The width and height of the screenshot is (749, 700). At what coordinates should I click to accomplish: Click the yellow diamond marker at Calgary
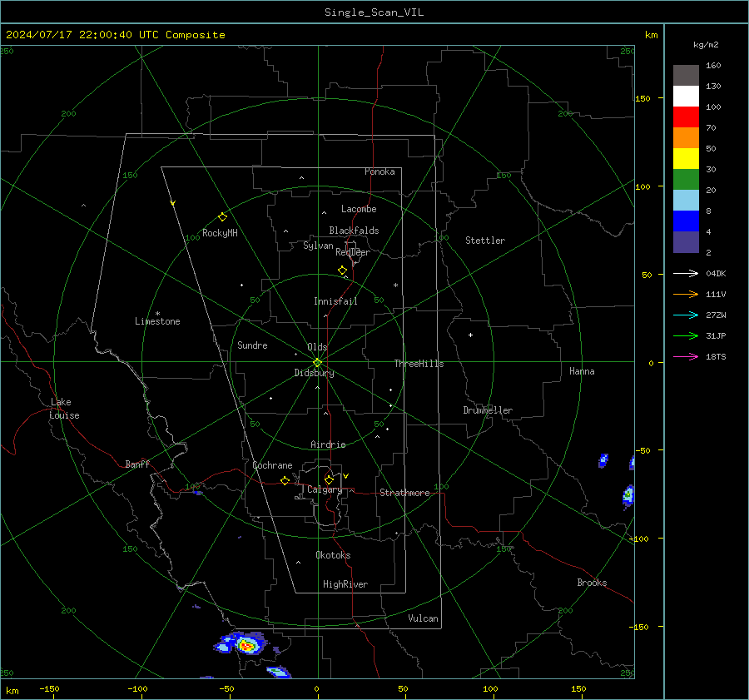point(329,479)
